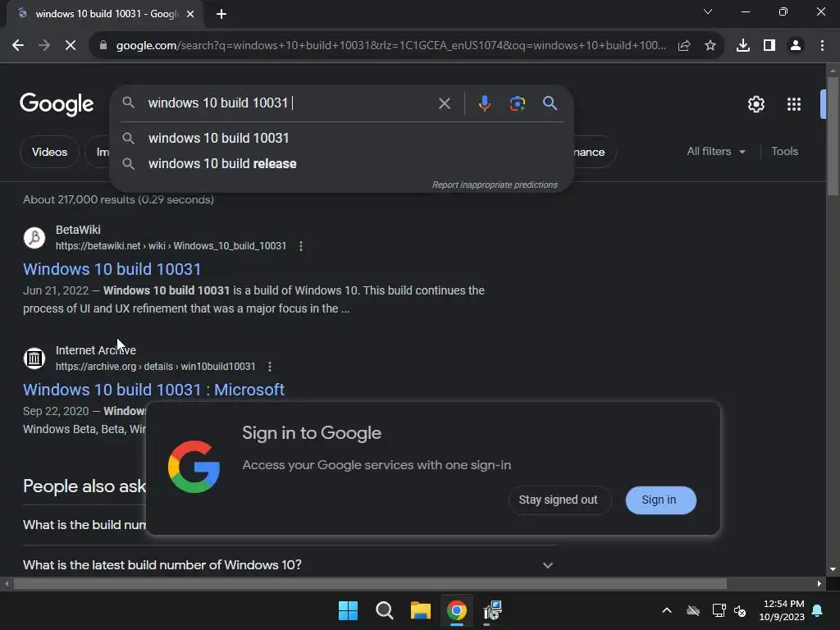Screen dimensions: 840x630
Task: Open Google quick settings gear
Action: tap(756, 104)
